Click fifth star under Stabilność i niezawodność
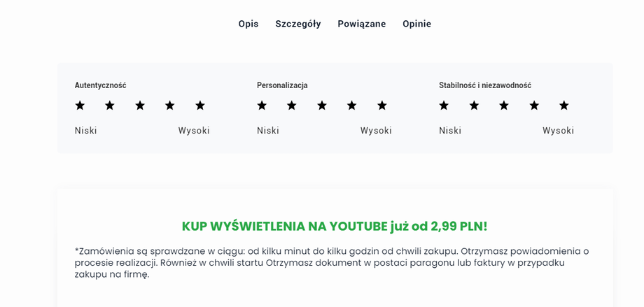Image resolution: width=644 pixels, height=307 pixels. (x=564, y=106)
